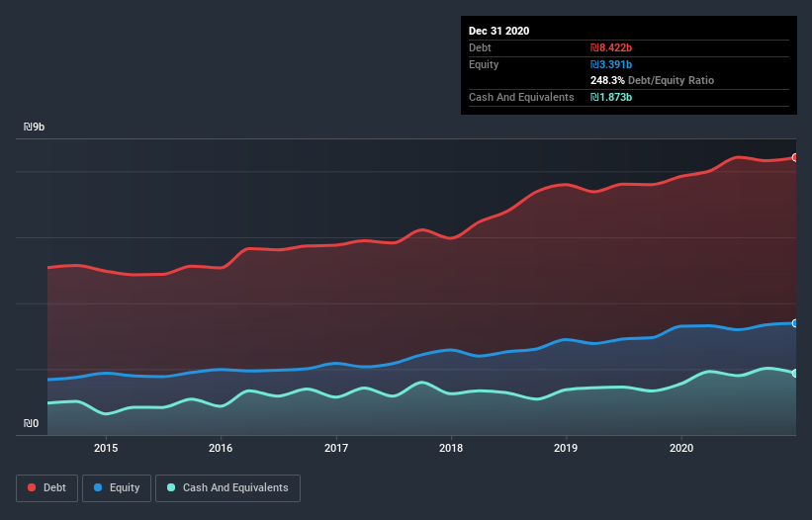
Task: Select the red Debt endpoint marker
Action: tap(795, 157)
